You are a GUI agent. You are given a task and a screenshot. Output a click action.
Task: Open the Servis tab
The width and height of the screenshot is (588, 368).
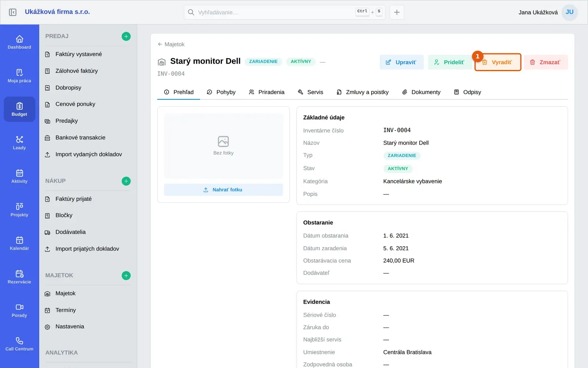311,92
